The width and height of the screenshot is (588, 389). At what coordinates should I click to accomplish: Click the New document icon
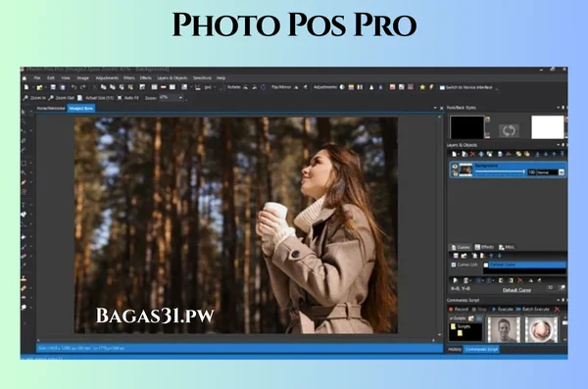click(x=26, y=87)
